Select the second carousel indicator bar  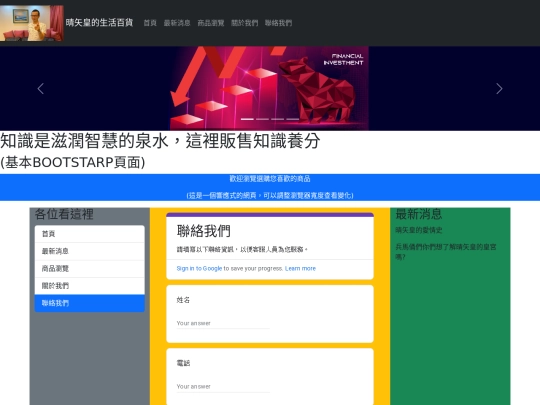[x=262, y=119]
